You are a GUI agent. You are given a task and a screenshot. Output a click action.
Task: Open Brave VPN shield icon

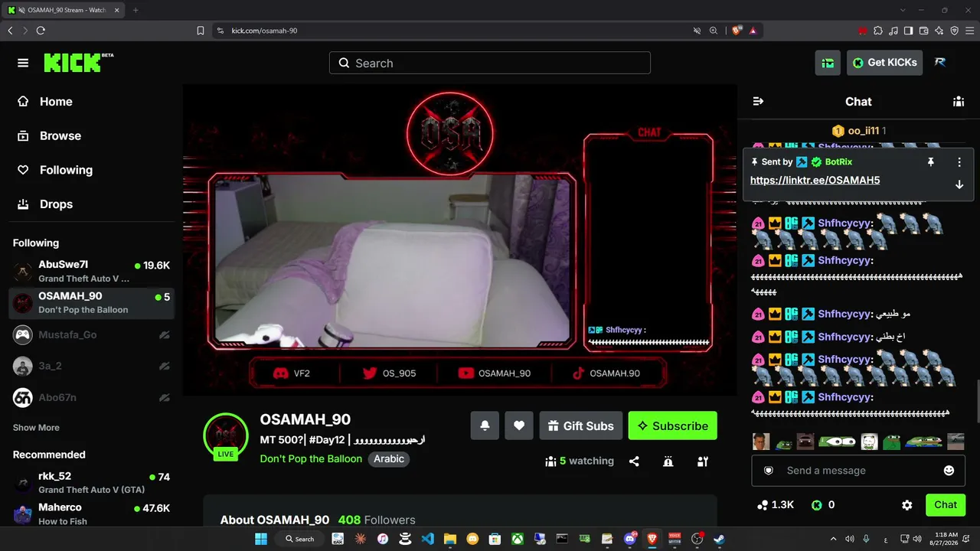pyautogui.click(x=955, y=31)
